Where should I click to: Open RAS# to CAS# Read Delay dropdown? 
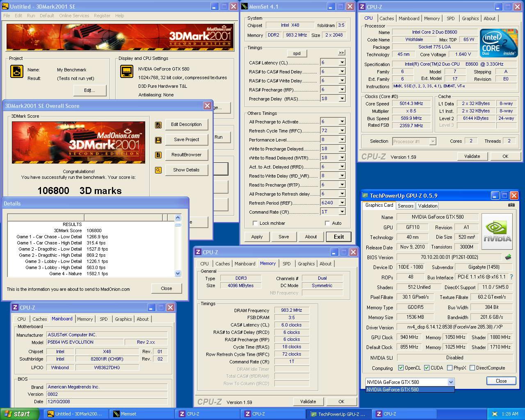tap(342, 72)
